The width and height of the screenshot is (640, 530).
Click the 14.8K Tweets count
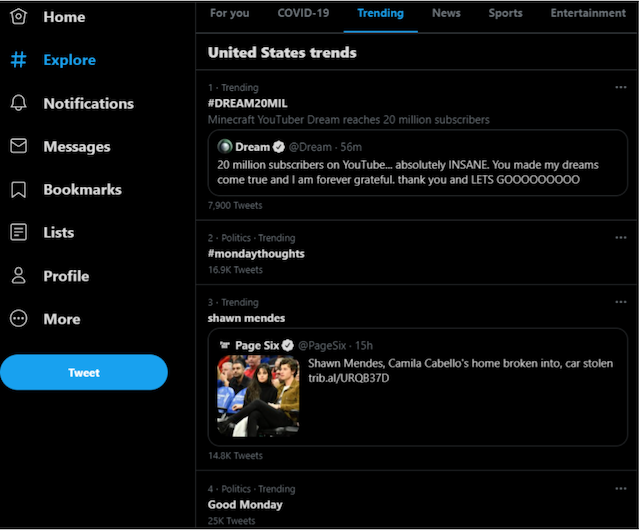235,456
